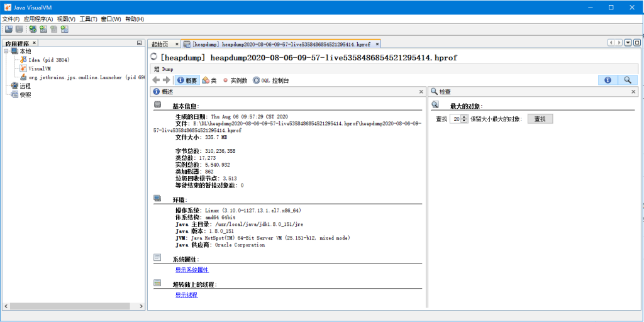Click the 实例总数 5,540,932 value
The image size is (644, 322).
(x=217, y=165)
